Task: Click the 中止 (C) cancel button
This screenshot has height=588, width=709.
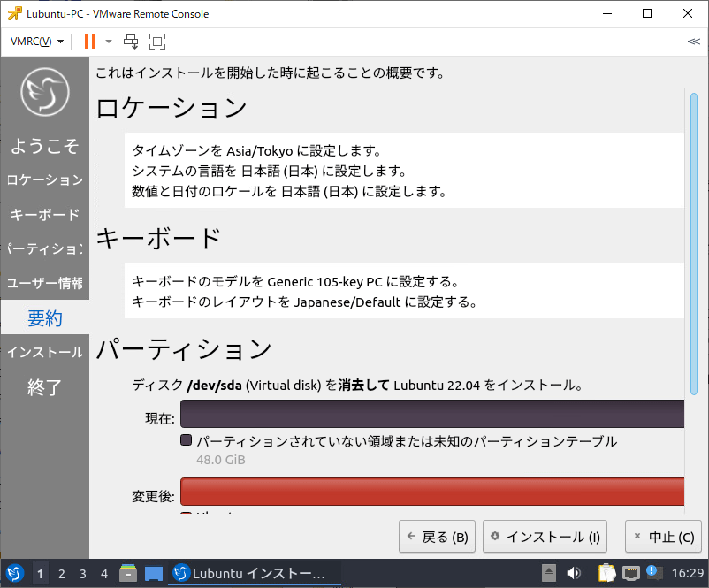Action: (x=665, y=537)
